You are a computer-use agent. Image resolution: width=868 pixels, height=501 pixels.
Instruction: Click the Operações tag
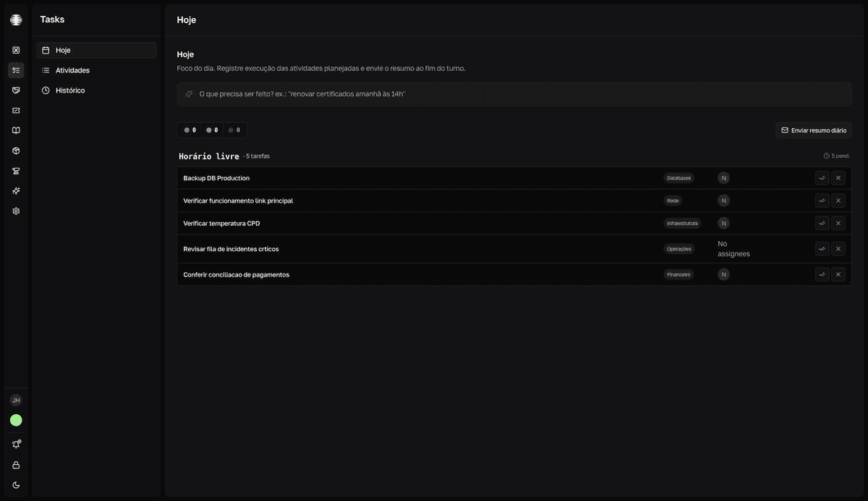679,249
